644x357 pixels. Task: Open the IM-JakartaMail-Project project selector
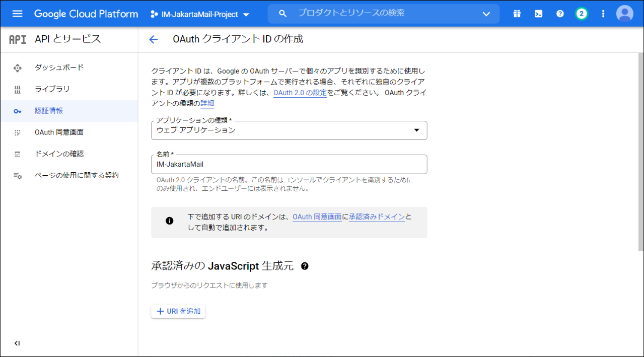[200, 14]
